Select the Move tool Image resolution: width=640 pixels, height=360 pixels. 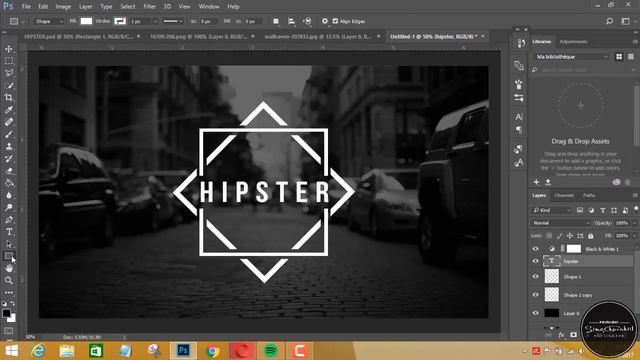(9, 49)
